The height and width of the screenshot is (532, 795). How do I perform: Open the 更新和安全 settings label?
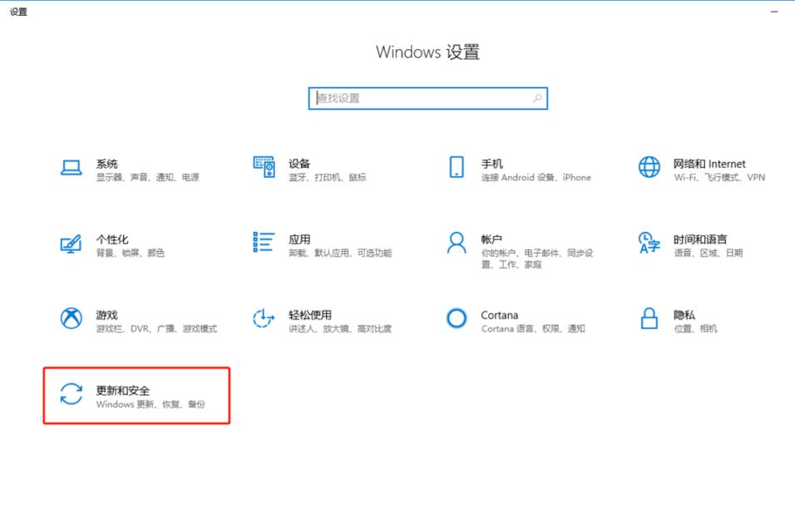123,390
